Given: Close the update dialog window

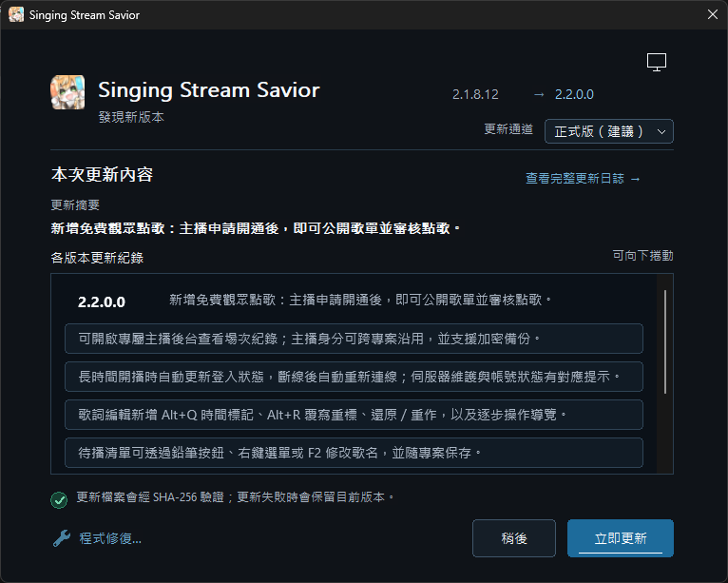Looking at the screenshot, I should tap(713, 15).
